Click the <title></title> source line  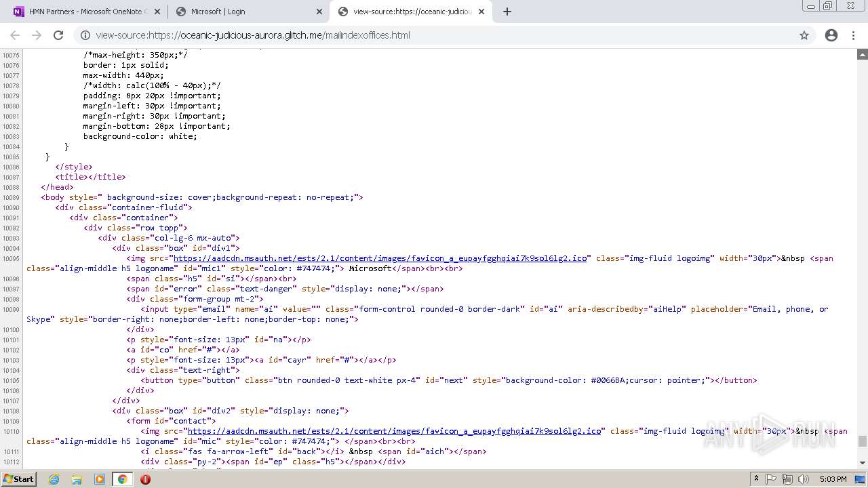[x=90, y=177]
